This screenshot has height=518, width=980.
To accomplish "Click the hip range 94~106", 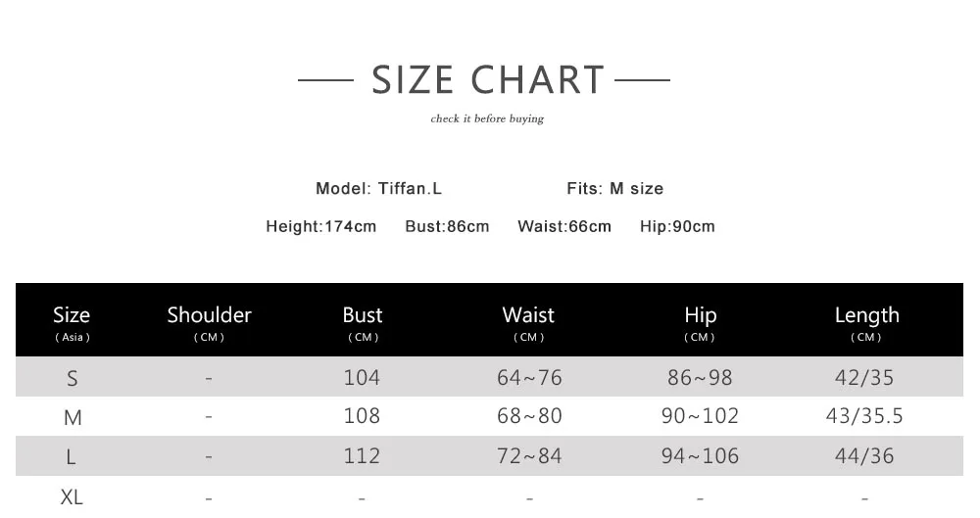I will [x=700, y=455].
